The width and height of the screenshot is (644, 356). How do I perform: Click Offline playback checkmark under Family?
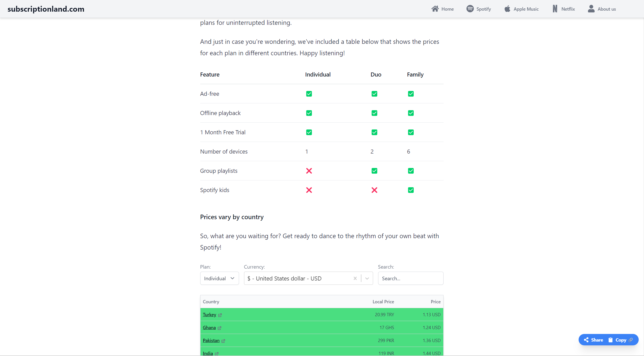[411, 113]
